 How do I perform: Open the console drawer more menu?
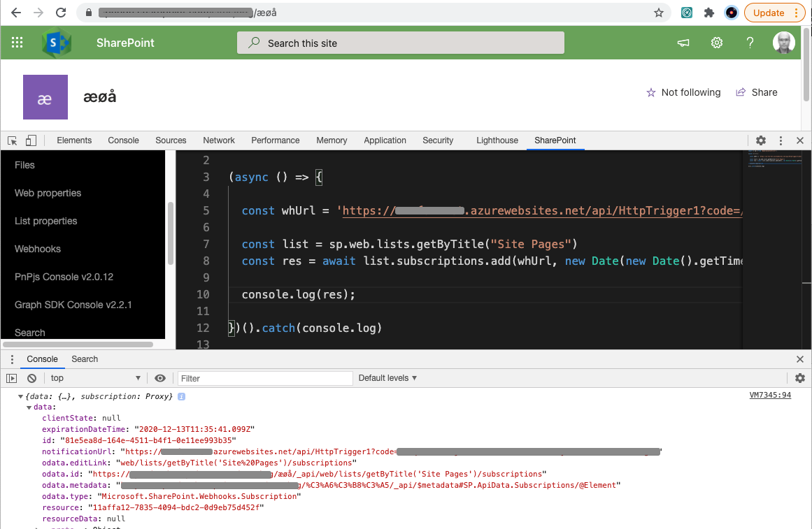click(x=12, y=359)
